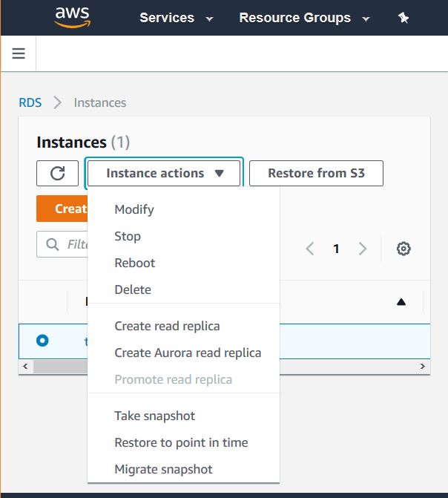Expand the Services dropdown
This screenshot has width=448, height=498.
click(177, 18)
